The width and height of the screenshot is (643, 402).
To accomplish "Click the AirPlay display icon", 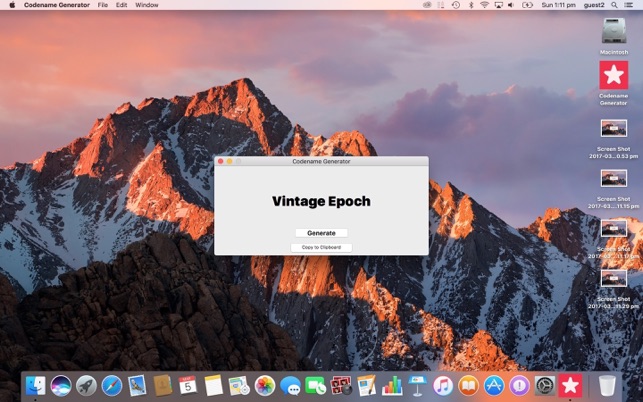I will tap(498, 5).
